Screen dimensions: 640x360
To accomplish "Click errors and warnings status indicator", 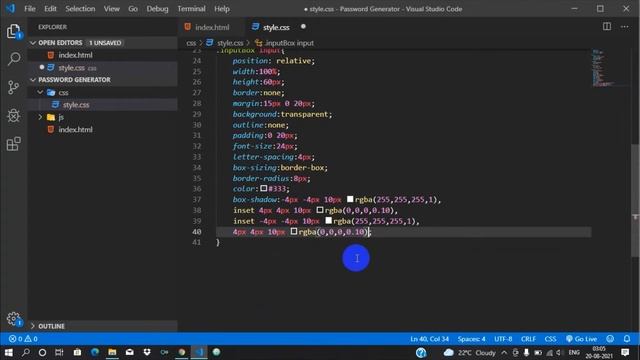I will [x=23, y=339].
